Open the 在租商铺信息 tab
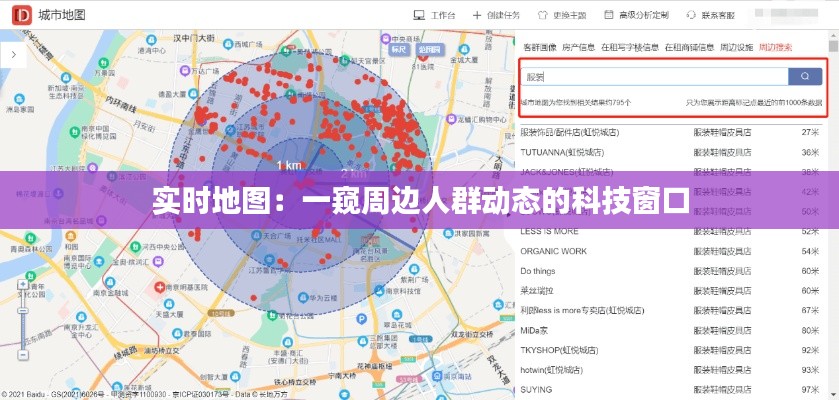The height and width of the screenshot is (400, 839). (689, 47)
